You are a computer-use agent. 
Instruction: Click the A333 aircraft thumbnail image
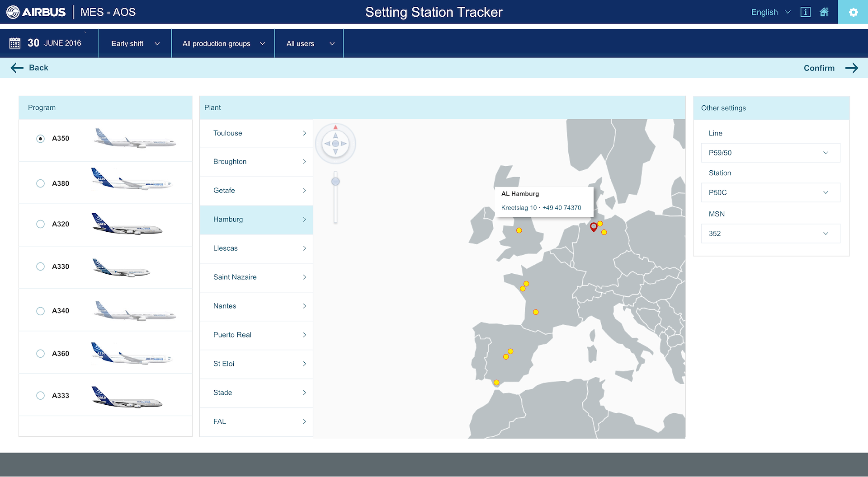point(127,397)
